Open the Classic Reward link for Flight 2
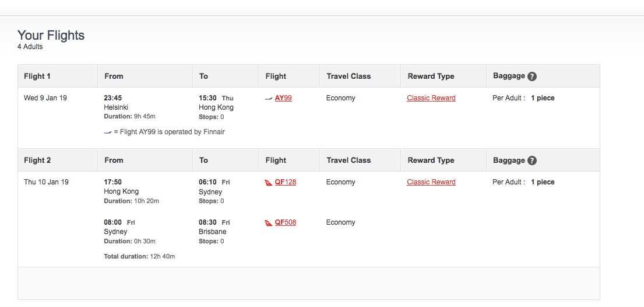The image size is (644, 307). pyautogui.click(x=431, y=182)
